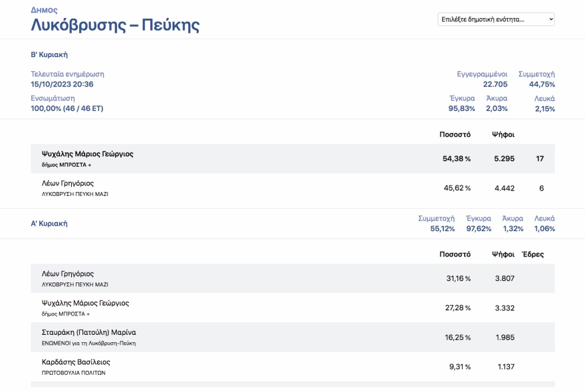This screenshot has height=392, width=585.
Task: Select the Α' Κυριακή section heading
Action: 49,223
